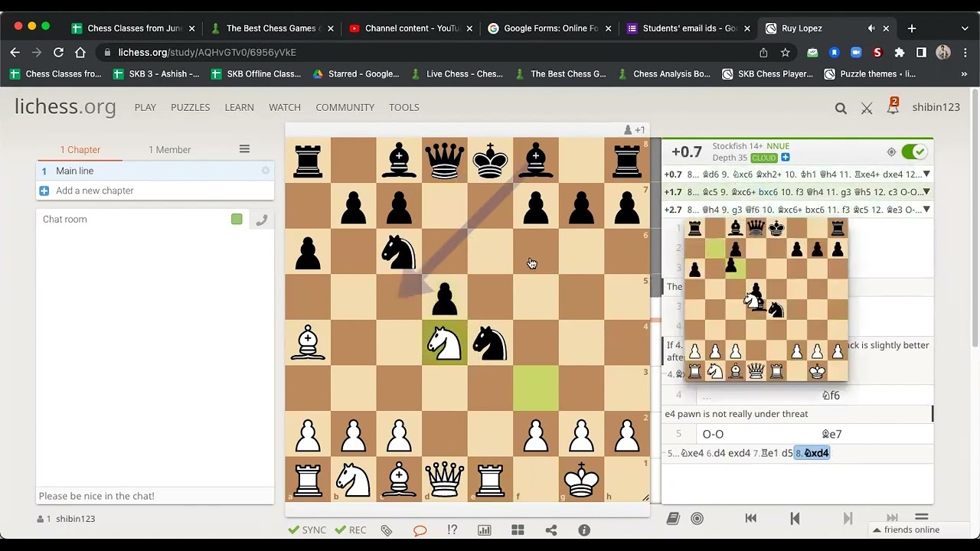Open the PLAY menu
980x551 pixels.
(x=145, y=107)
